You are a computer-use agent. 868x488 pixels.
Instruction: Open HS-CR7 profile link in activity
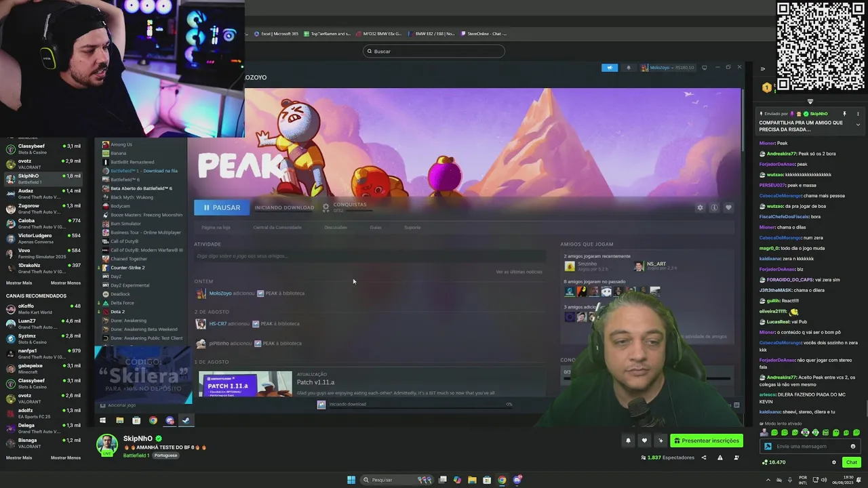[218, 324]
